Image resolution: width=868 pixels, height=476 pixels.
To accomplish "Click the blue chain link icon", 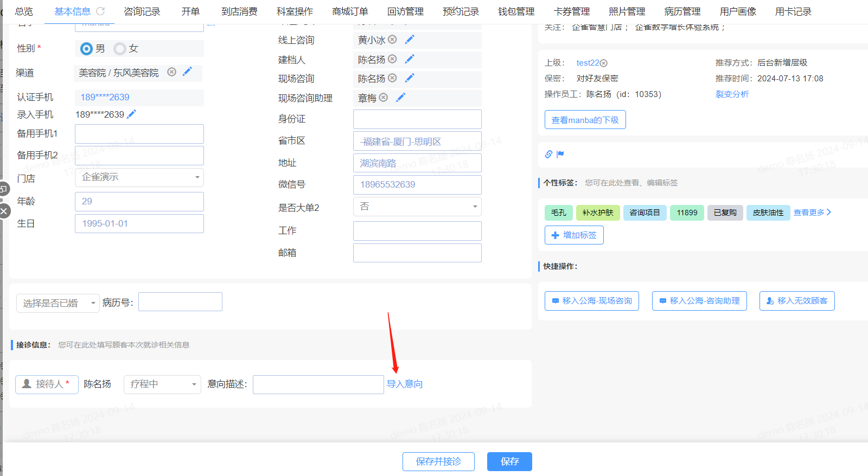I will coord(548,155).
